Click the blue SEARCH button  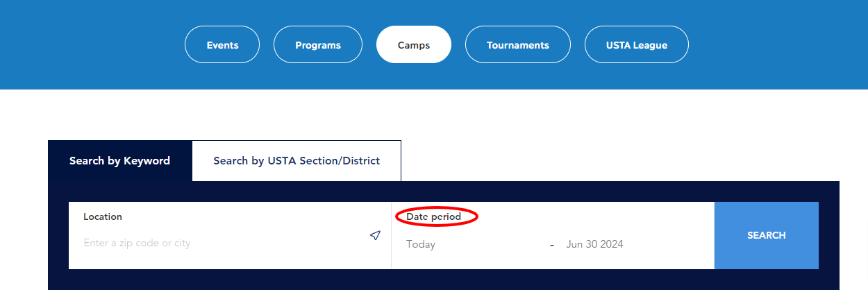(x=767, y=235)
